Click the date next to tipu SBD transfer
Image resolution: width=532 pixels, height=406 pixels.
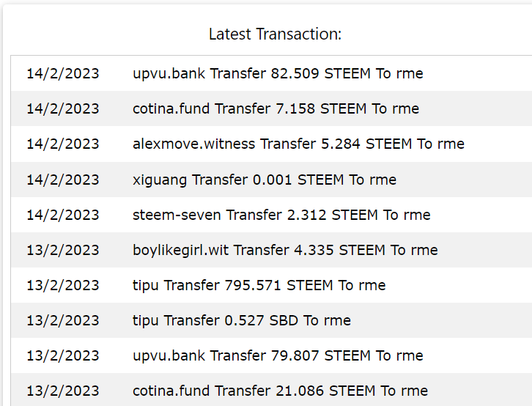[63, 321]
